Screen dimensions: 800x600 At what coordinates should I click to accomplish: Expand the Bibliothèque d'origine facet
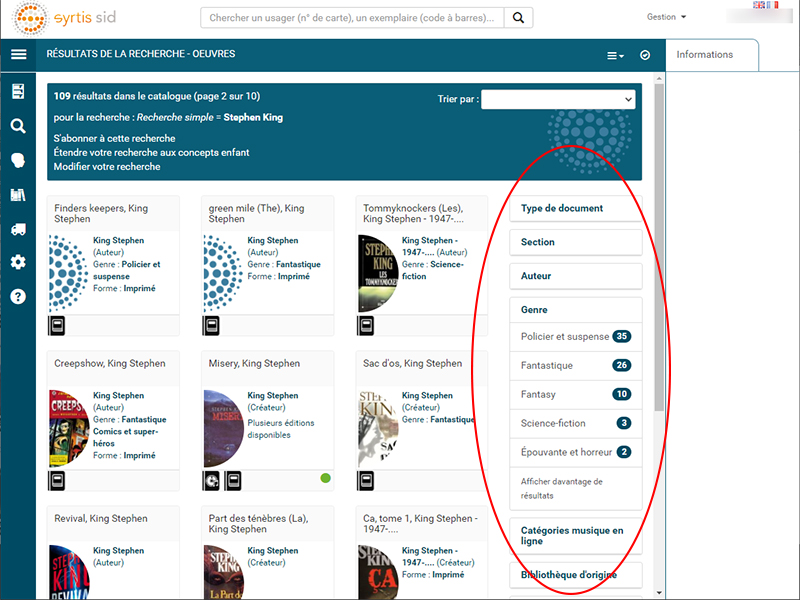pos(576,575)
